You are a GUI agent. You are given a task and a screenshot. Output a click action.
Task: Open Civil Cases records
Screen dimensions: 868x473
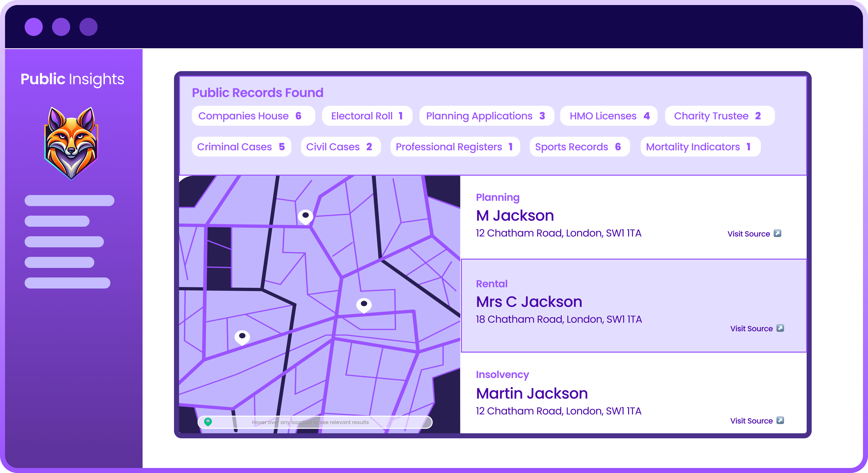[x=341, y=147]
